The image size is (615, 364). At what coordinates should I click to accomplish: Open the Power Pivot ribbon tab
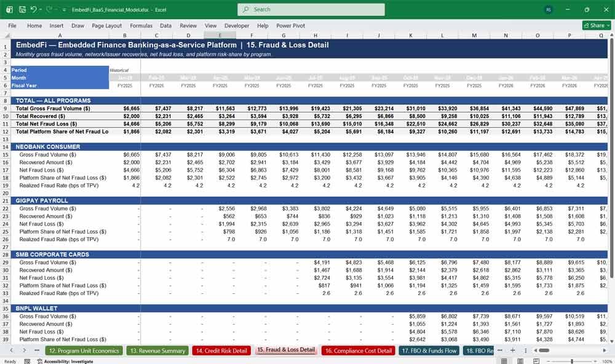[x=291, y=25]
